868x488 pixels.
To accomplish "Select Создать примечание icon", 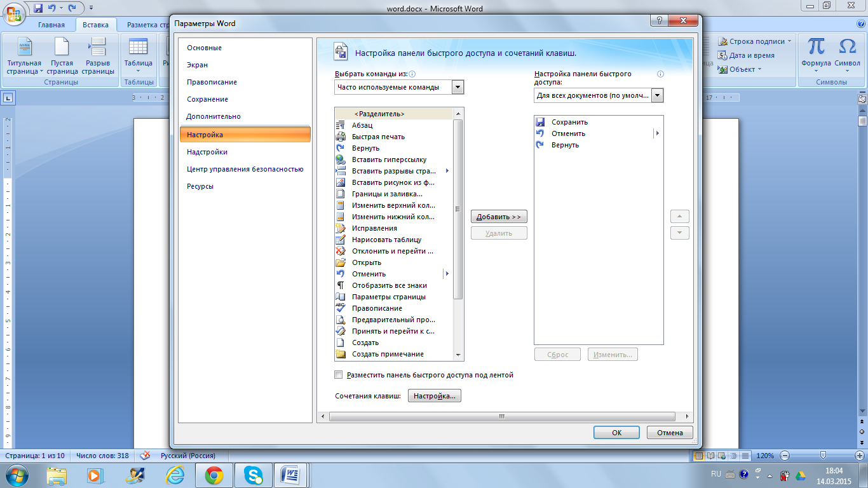I will (x=340, y=354).
